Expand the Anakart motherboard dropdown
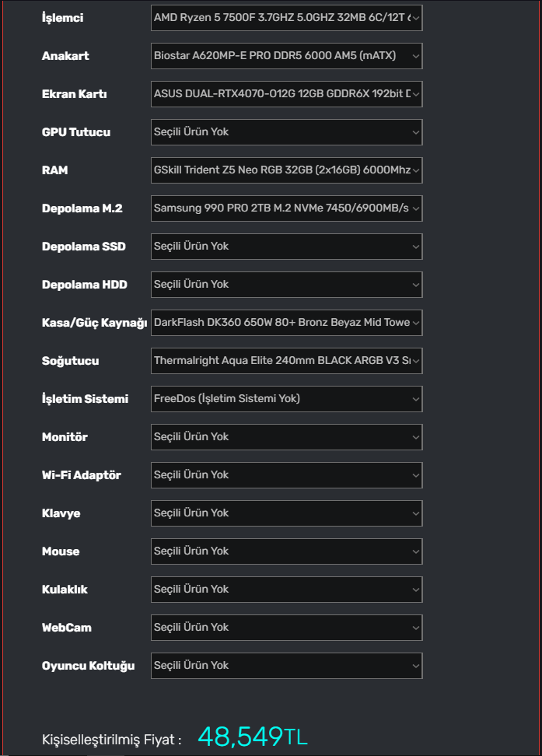Image resolution: width=542 pixels, height=756 pixels. 286,56
